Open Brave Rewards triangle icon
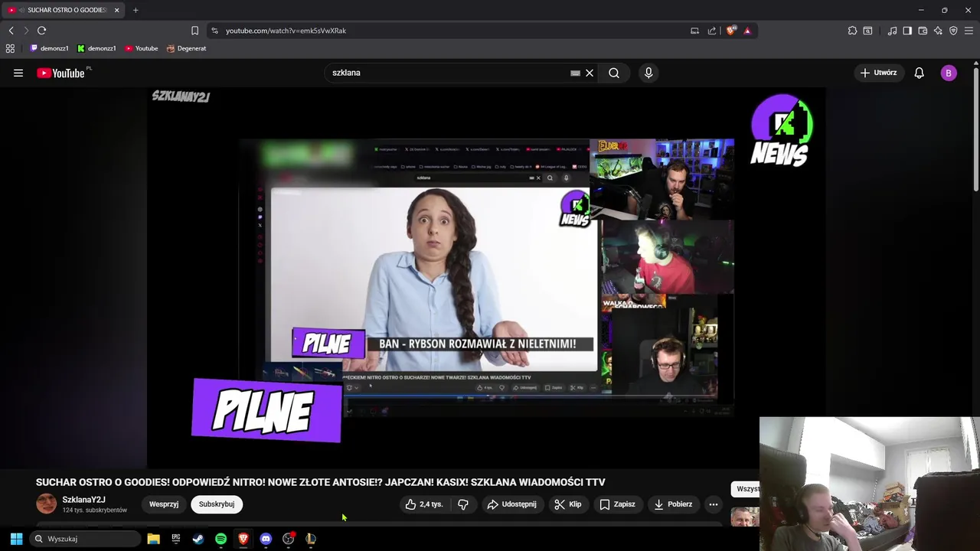 [747, 31]
